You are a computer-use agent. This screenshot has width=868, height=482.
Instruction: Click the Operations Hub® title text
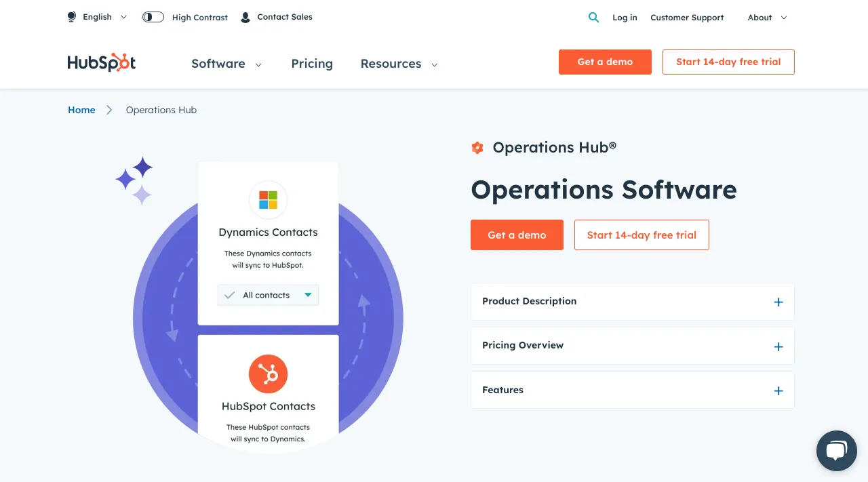[555, 148]
